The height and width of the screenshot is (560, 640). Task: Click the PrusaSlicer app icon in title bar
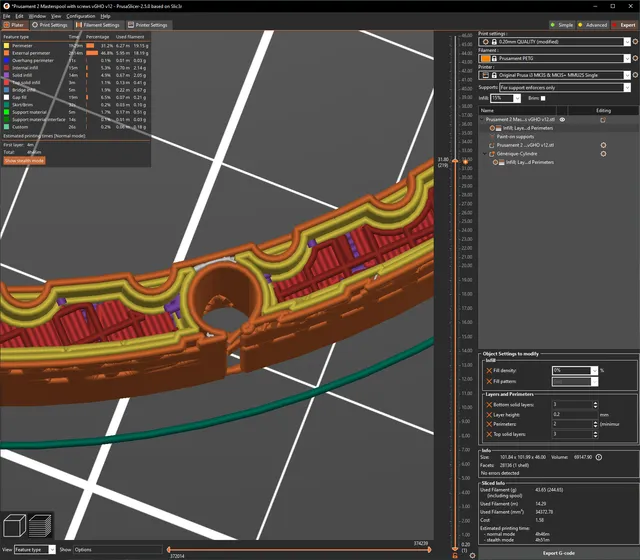6,6
